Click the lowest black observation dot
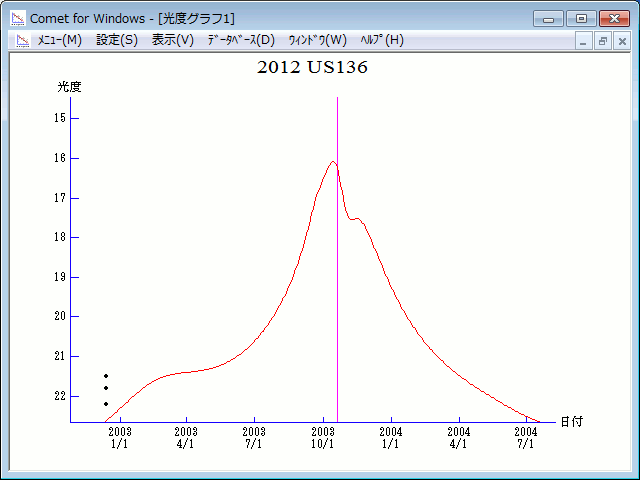Viewport: 640px width, 480px height. [106, 404]
